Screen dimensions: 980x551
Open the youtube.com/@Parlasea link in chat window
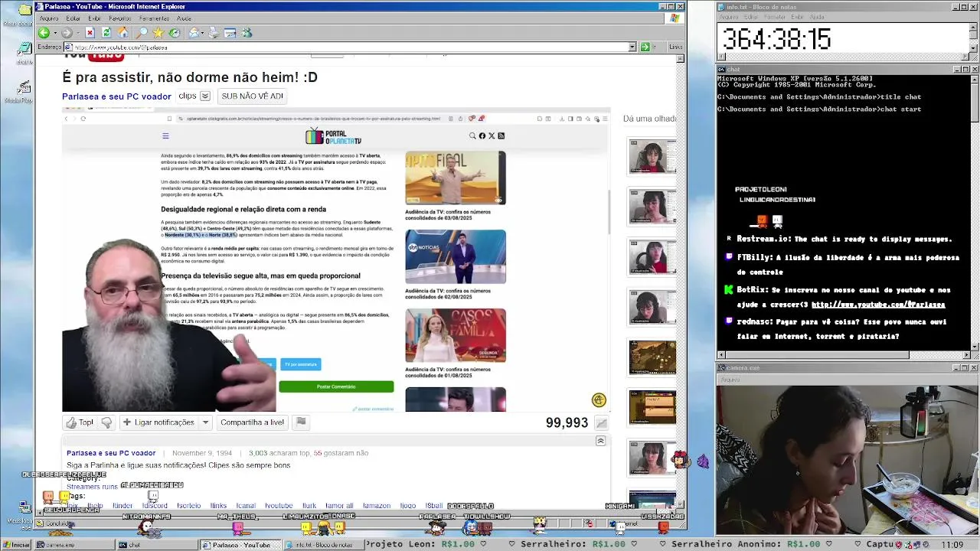[x=878, y=305]
